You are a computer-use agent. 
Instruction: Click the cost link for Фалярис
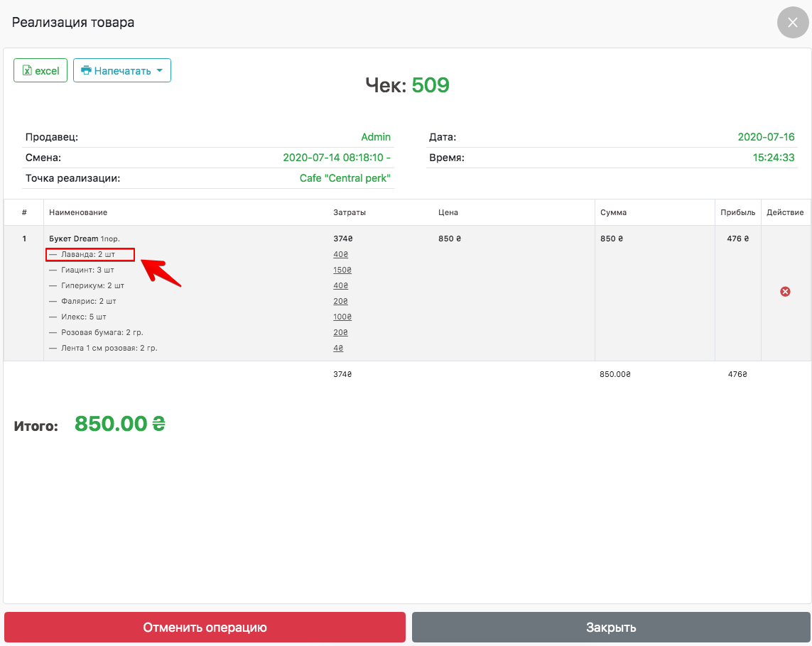[340, 301]
